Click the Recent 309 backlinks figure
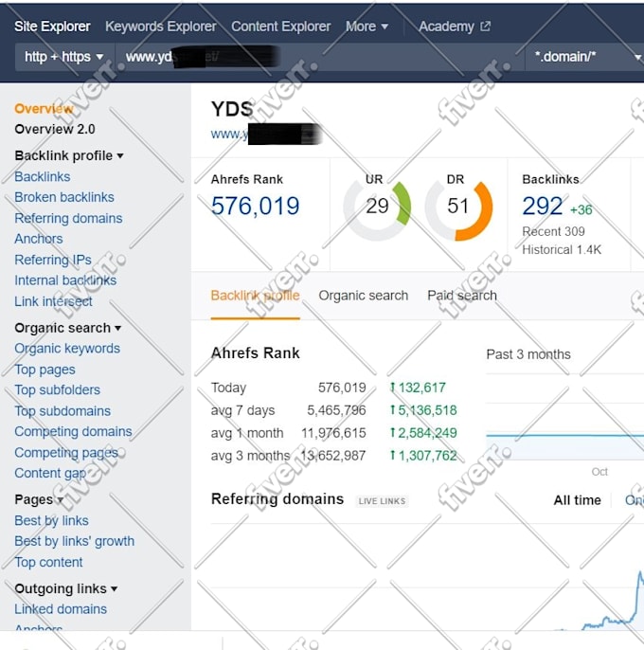Image resolution: width=644 pixels, height=650 pixels. pyautogui.click(x=553, y=231)
